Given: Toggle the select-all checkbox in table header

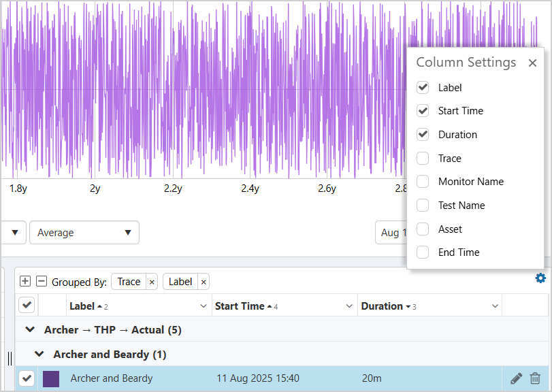Looking at the screenshot, I should click(x=27, y=306).
